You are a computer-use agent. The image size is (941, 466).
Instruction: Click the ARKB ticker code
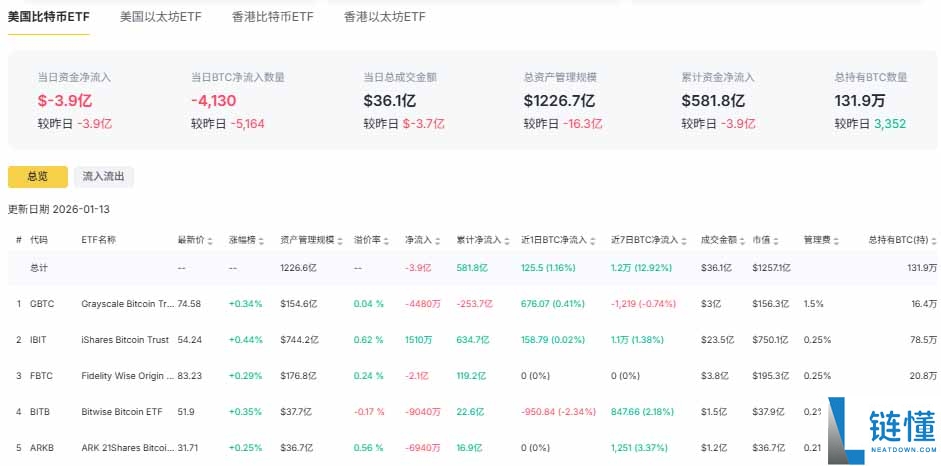tap(41, 448)
